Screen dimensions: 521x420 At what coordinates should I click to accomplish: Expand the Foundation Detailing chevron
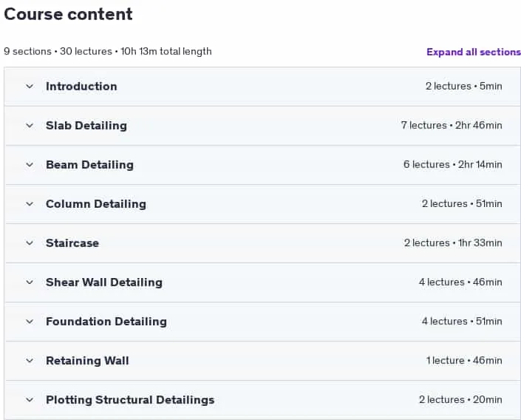[30, 322]
